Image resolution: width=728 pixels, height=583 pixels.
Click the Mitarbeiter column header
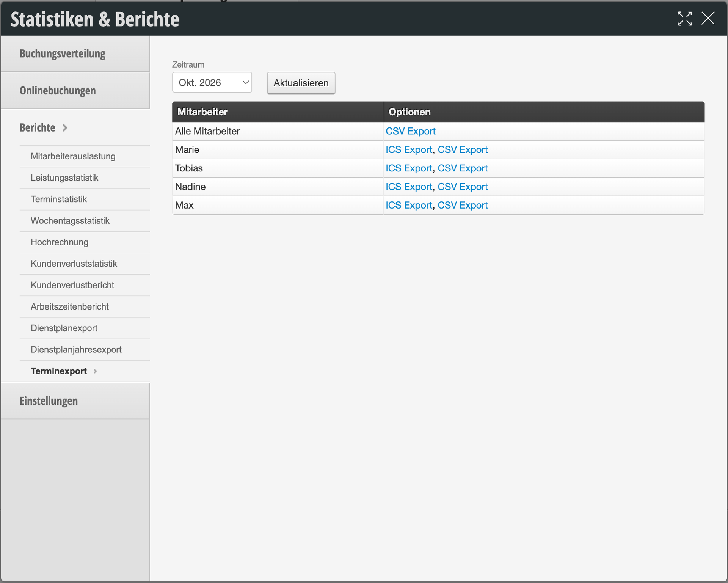pos(202,112)
